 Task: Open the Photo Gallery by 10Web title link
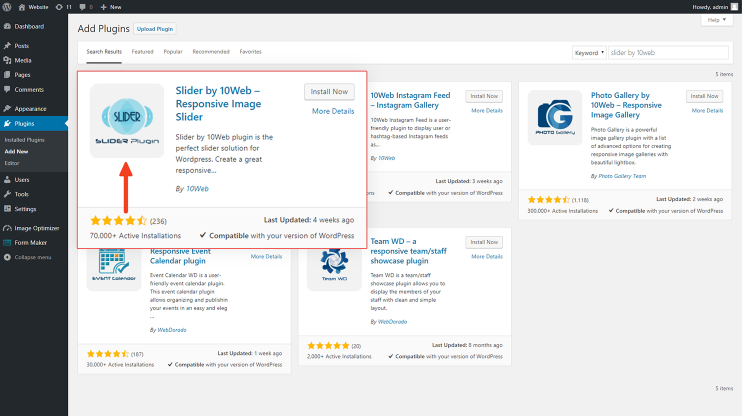pos(626,105)
